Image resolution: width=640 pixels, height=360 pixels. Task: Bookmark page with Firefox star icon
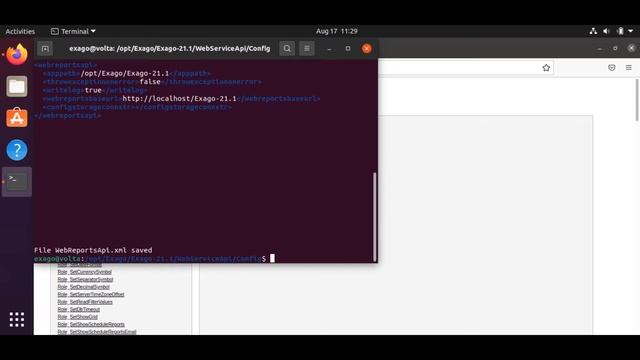[546, 68]
